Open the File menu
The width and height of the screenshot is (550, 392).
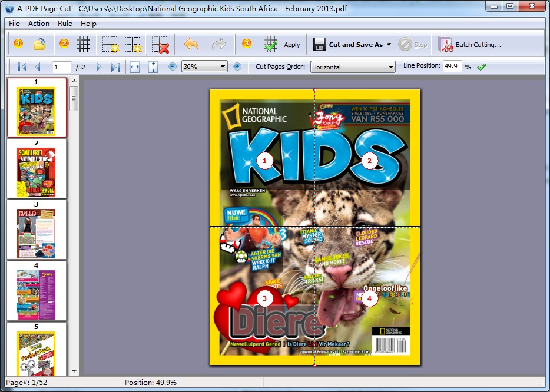point(14,24)
